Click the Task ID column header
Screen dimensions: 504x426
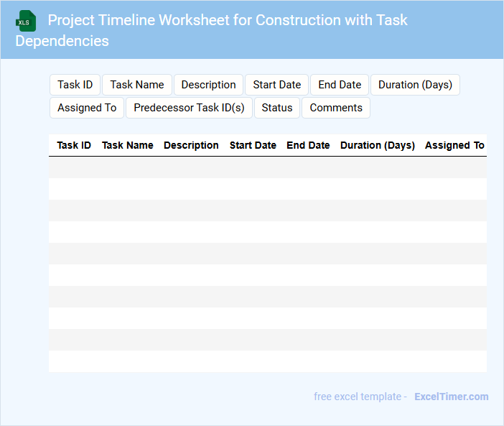click(x=74, y=145)
